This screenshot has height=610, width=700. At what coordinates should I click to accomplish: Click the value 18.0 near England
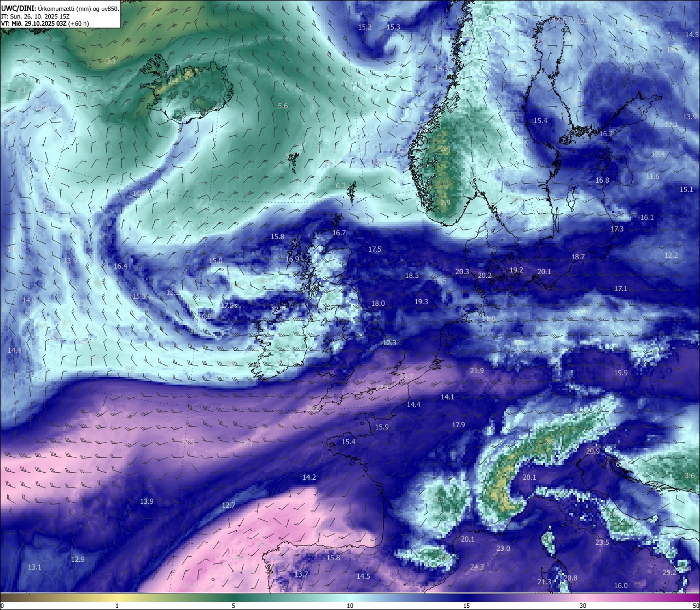(x=378, y=304)
